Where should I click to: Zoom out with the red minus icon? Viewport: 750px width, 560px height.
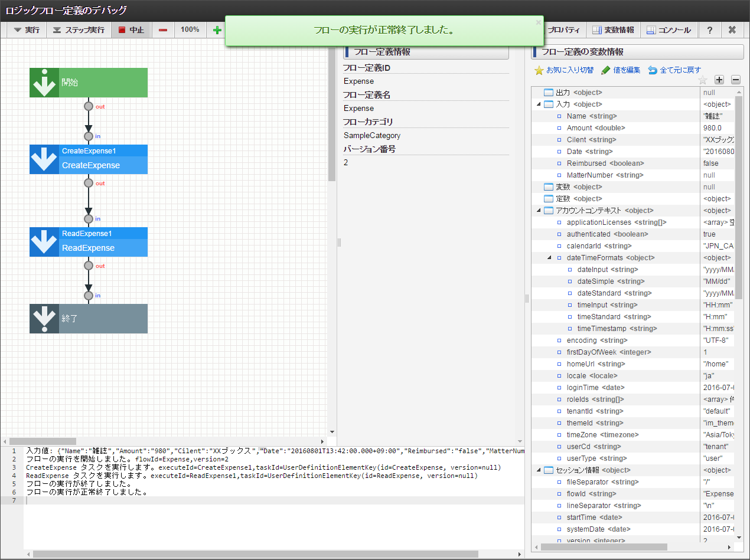click(162, 30)
